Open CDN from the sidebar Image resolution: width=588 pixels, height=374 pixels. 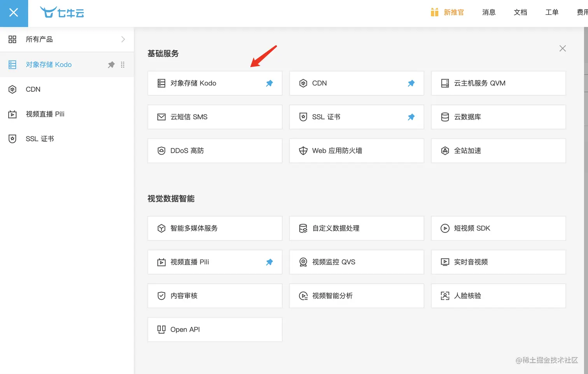[x=67, y=89]
